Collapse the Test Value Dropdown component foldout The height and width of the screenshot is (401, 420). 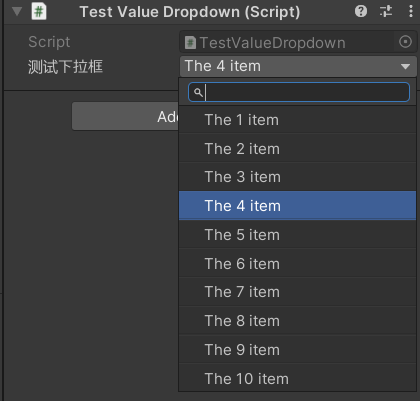tap(17, 12)
